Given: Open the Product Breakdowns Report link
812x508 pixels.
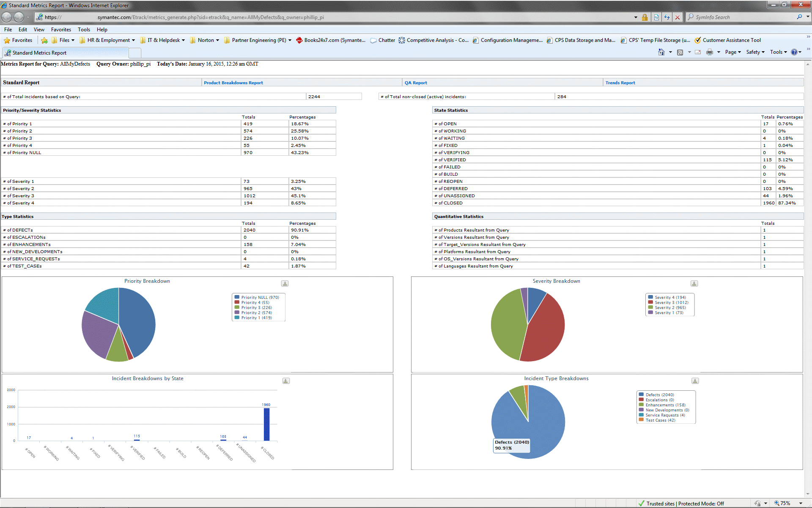Looking at the screenshot, I should (x=233, y=83).
